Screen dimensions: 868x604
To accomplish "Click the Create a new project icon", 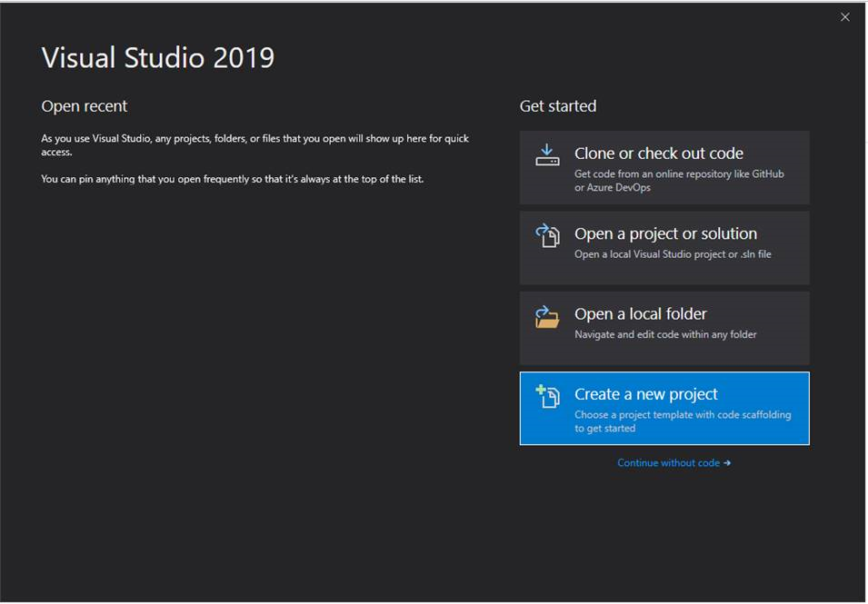I will tap(547, 397).
